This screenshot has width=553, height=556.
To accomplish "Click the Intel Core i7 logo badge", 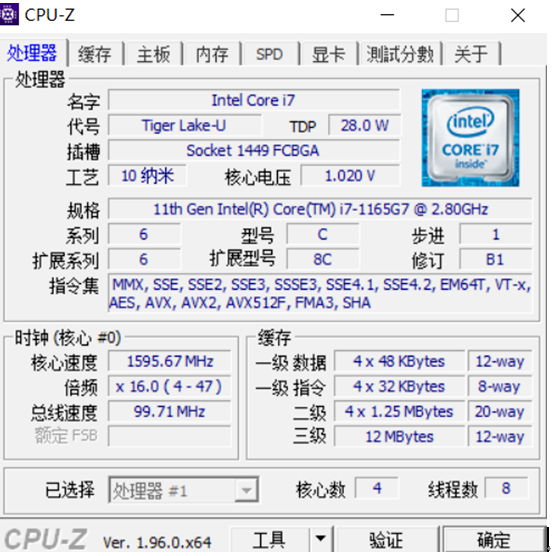I will pyautogui.click(x=470, y=138).
